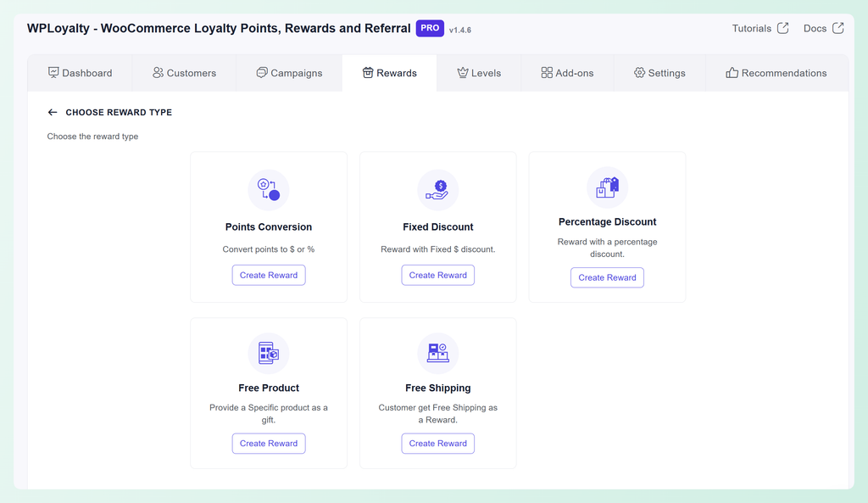
Task: Switch to the Recommendations tab
Action: [x=776, y=73]
